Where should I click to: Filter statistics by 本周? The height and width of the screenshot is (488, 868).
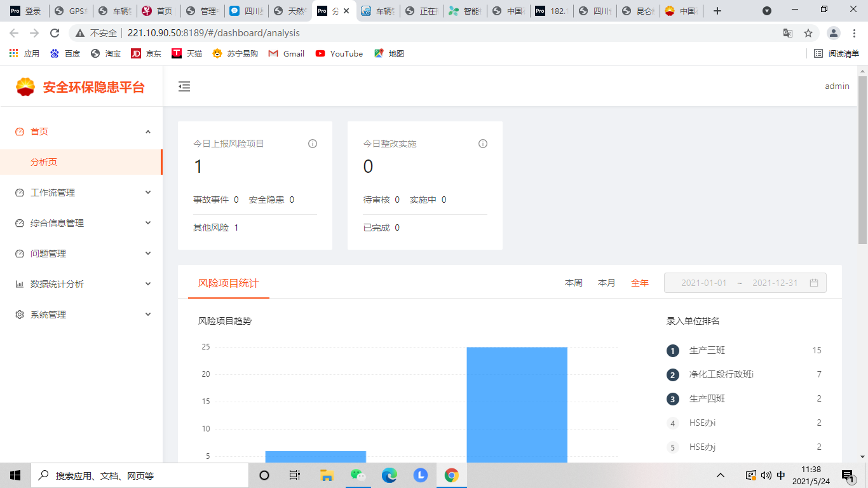(574, 283)
